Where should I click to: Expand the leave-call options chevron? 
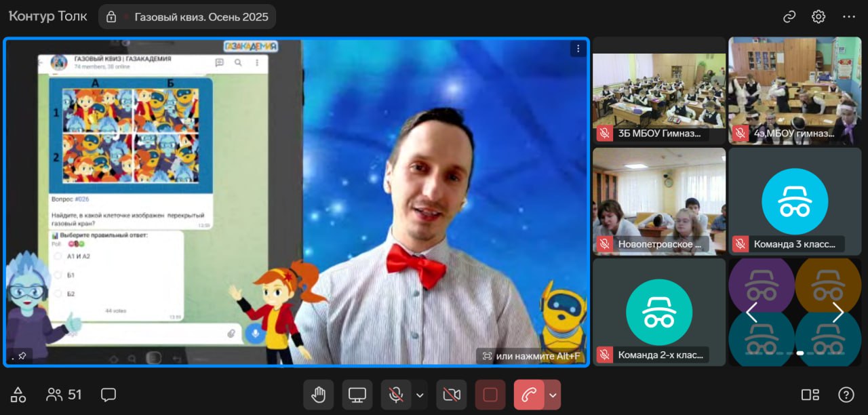pos(553,395)
